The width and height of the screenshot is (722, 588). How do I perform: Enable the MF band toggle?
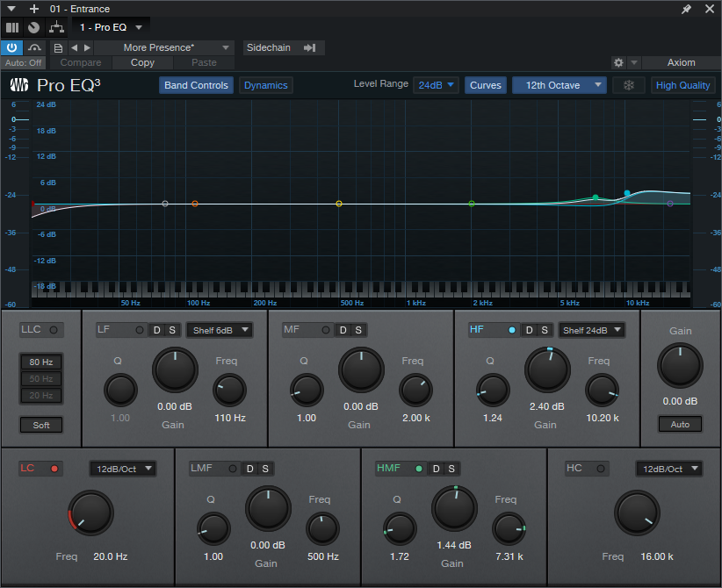click(326, 330)
